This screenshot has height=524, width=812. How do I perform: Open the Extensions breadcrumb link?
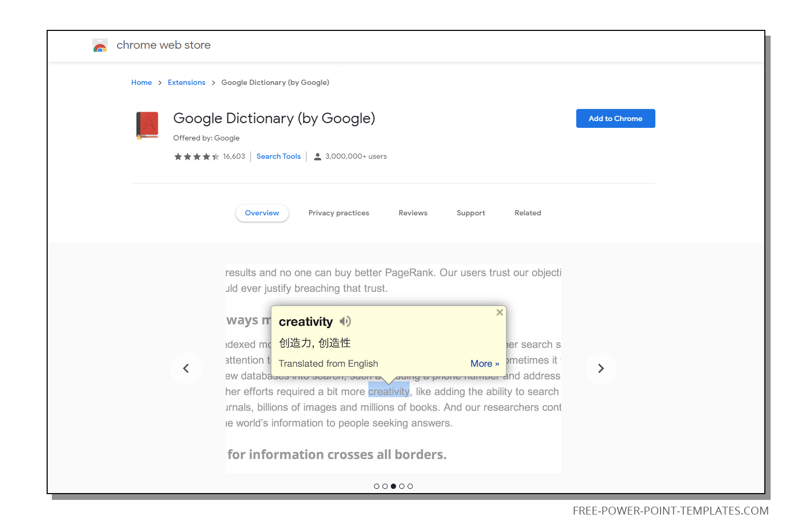(186, 83)
